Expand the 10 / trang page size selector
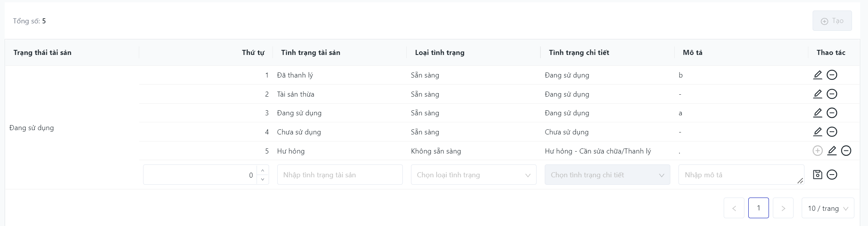 click(x=828, y=208)
